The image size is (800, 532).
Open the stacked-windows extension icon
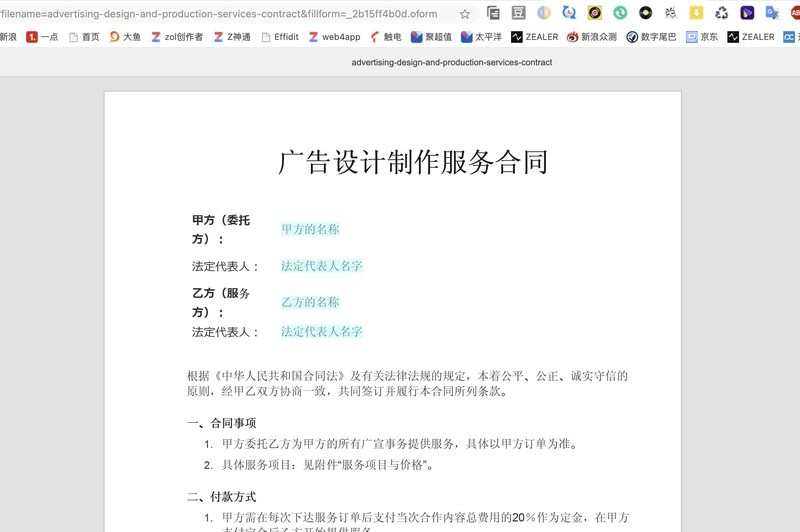pyautogui.click(x=493, y=13)
